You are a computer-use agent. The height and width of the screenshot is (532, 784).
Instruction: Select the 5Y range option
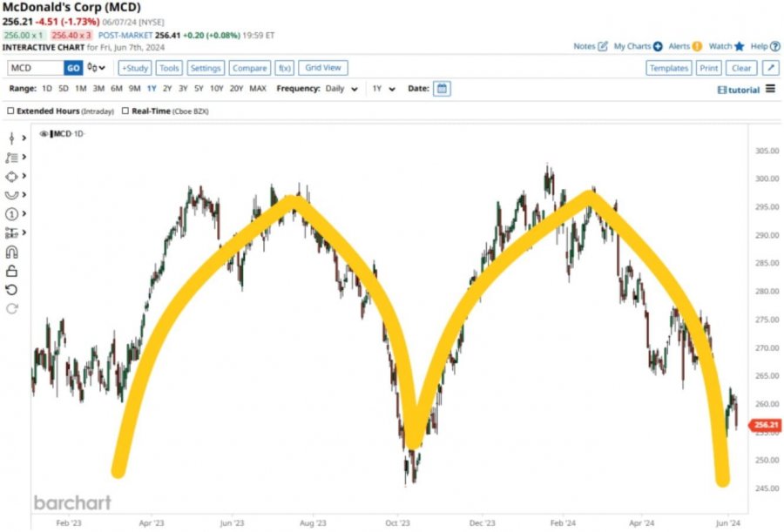pyautogui.click(x=199, y=89)
